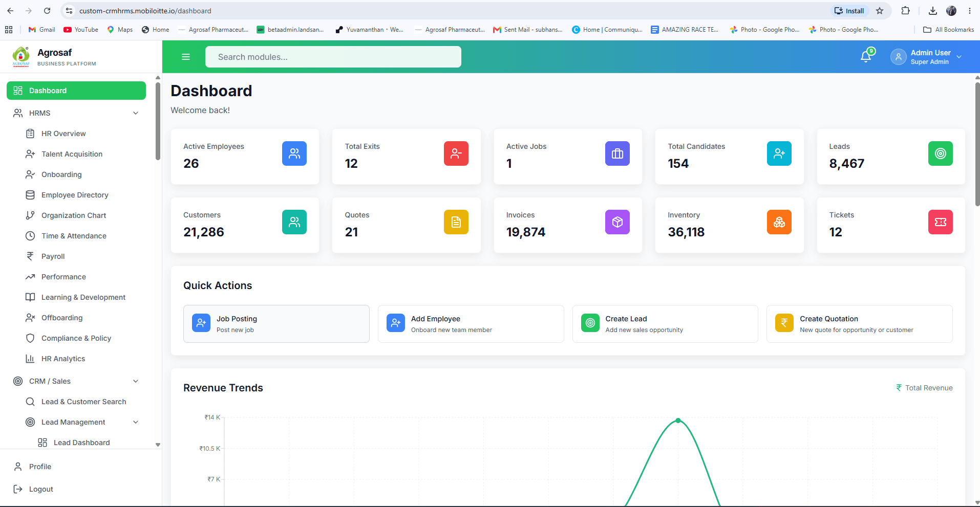Viewport: 980px width, 507px height.
Task: Click the peak data point on revenue chart
Action: (x=678, y=421)
